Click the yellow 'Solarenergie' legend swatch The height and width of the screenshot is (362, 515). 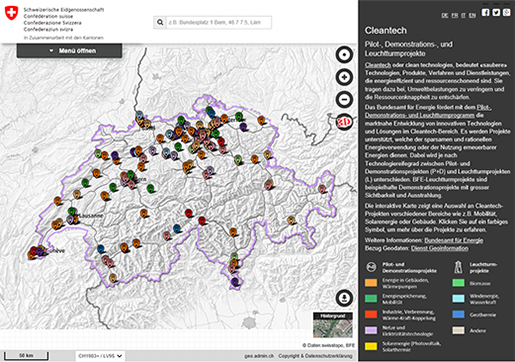(x=371, y=346)
